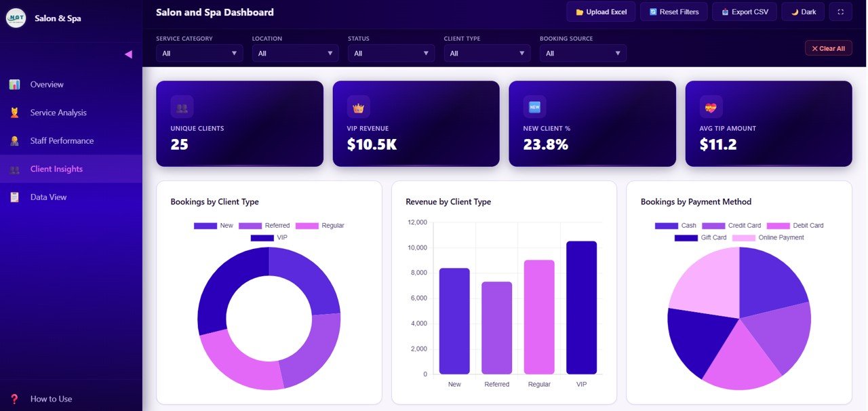The image size is (868, 411).
Task: Expand the Location filter dropdown
Action: click(x=295, y=54)
